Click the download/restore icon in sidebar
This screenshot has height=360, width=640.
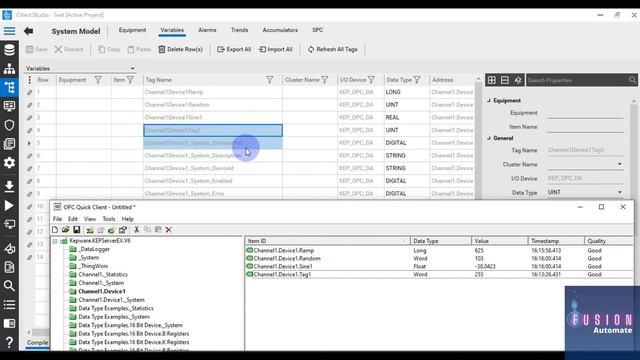pos(9,186)
